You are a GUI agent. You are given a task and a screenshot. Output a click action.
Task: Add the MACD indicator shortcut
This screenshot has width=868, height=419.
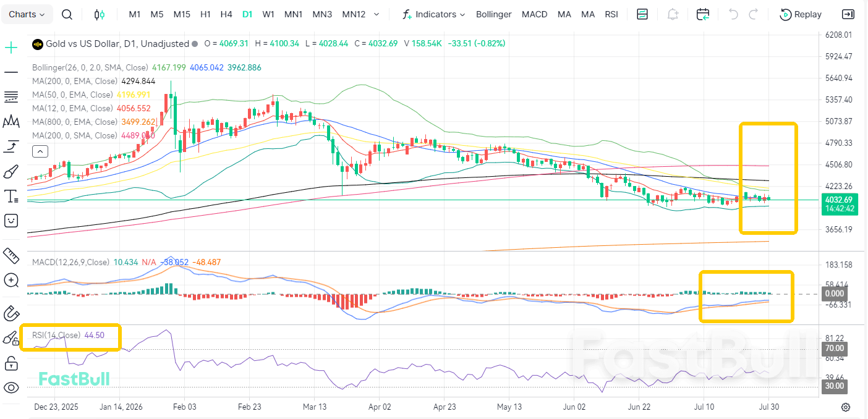[534, 14]
